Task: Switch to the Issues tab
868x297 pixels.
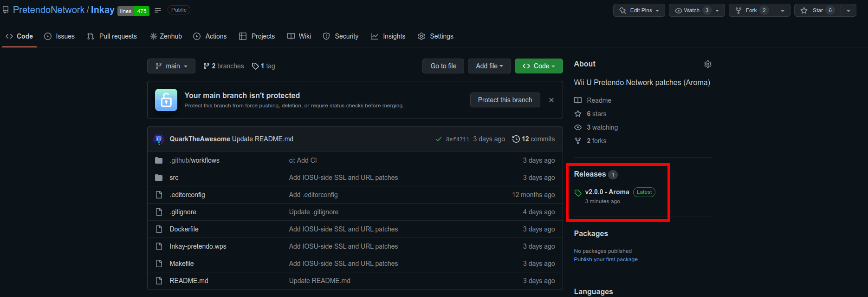Action: coord(59,36)
